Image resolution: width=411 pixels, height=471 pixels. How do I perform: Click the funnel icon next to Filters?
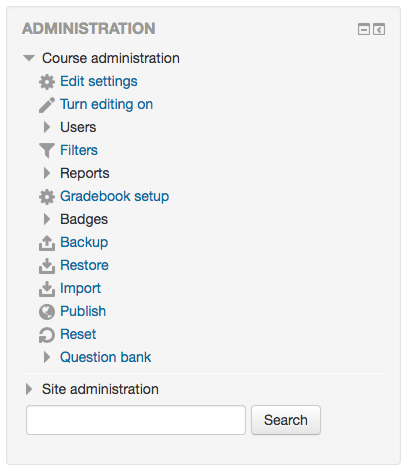pos(47,151)
